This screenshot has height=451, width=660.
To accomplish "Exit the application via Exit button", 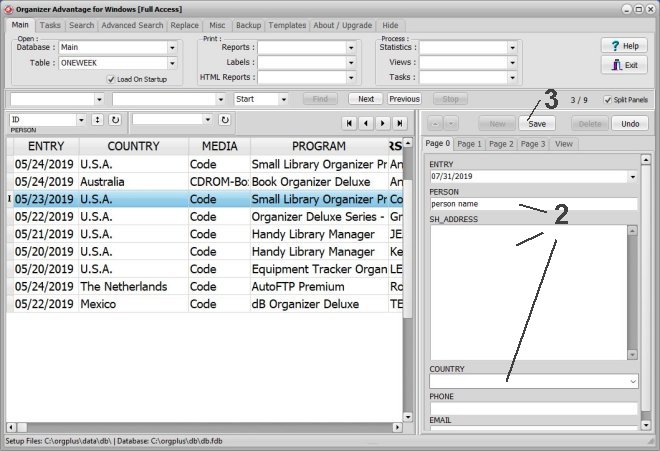I will tap(624, 65).
